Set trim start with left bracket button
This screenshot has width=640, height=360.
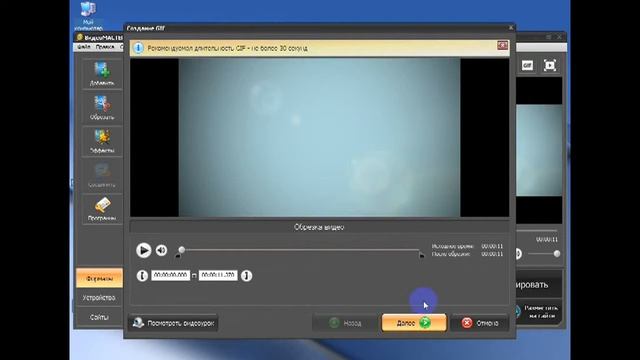tap(142, 276)
